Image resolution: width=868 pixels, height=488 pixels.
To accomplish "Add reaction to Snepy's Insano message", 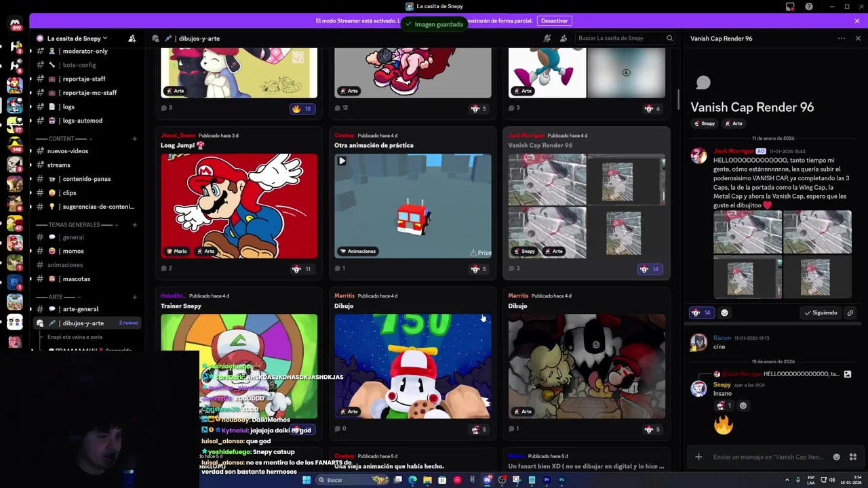I will [x=743, y=406].
